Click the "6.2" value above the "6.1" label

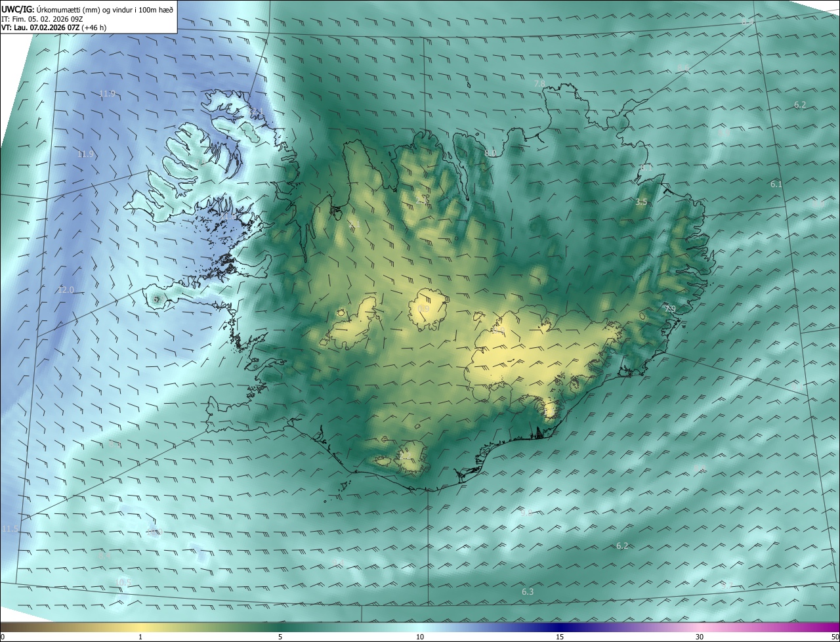tap(800, 105)
